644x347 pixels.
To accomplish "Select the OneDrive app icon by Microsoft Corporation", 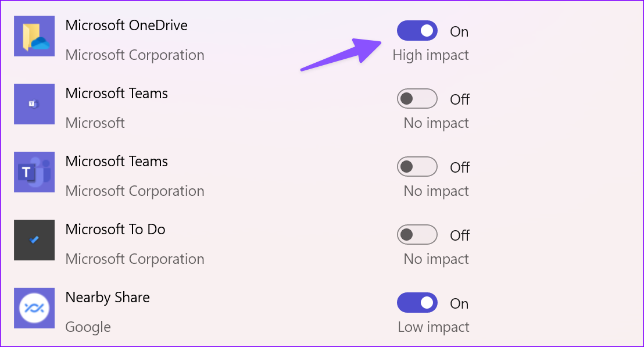I will [x=34, y=35].
